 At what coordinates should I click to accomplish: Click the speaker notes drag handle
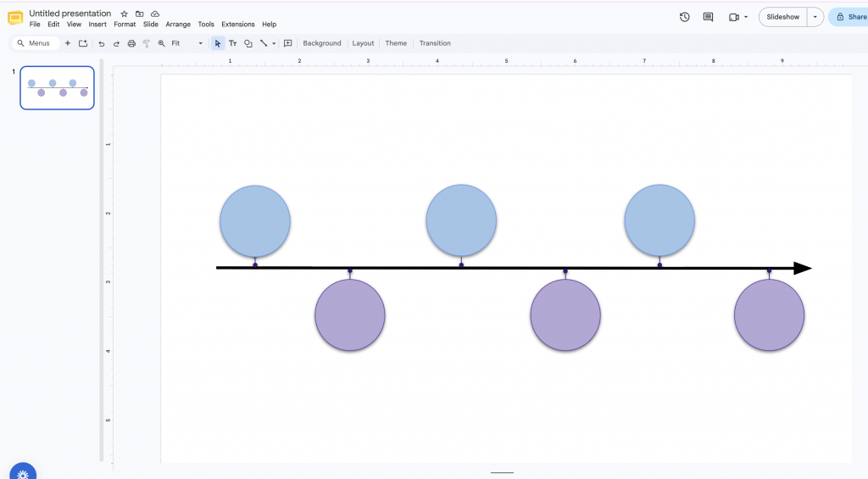click(502, 473)
